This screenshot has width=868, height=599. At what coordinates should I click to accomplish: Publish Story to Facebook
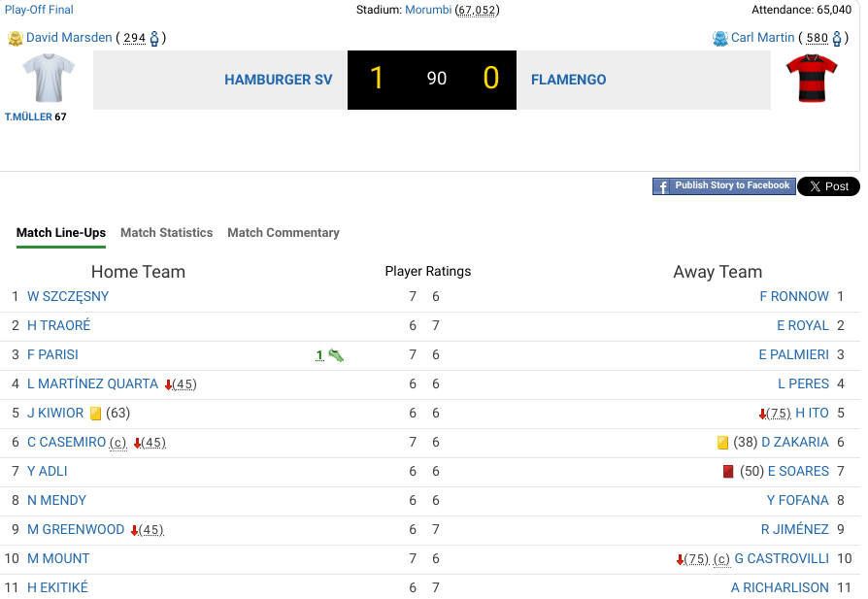[723, 186]
